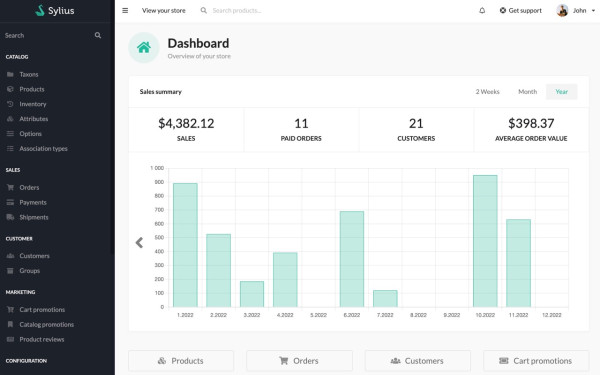Show previous period with left chevron

click(x=139, y=243)
